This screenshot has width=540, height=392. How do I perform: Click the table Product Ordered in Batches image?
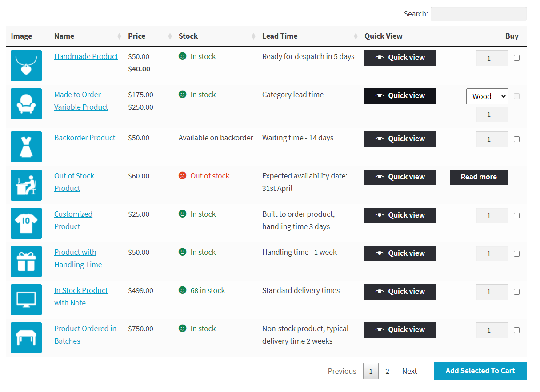(26, 338)
